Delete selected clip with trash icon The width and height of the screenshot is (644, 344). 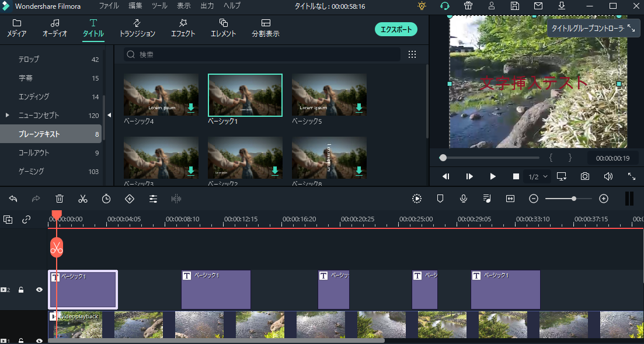click(x=60, y=199)
